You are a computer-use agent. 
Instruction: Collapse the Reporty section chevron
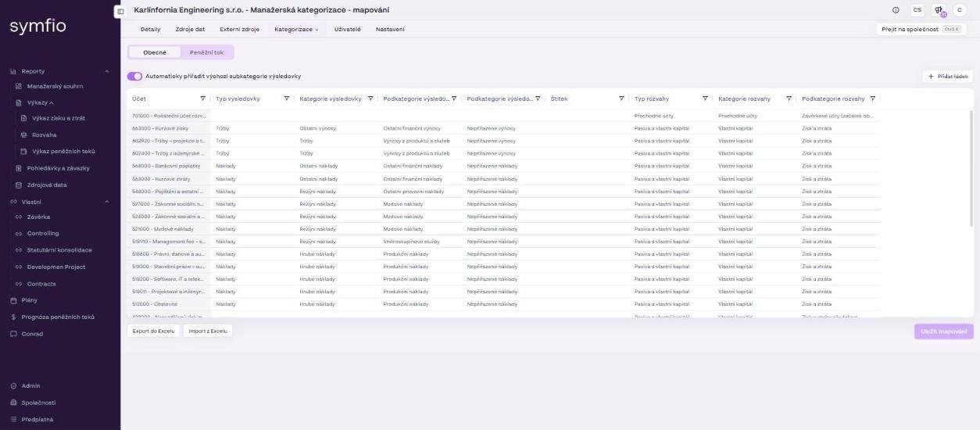click(107, 71)
